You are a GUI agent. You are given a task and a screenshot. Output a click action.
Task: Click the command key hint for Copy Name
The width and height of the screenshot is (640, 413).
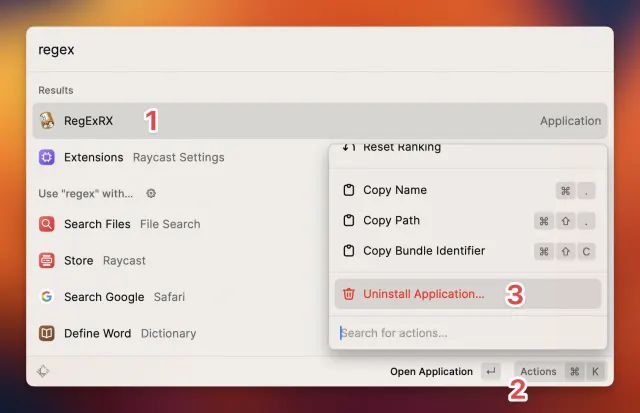(x=565, y=191)
